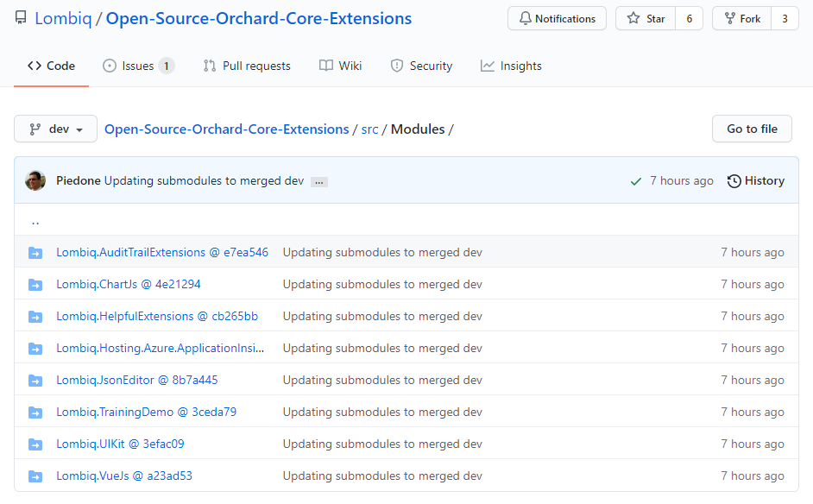This screenshot has height=504, width=813.
Task: Switch to the Code tab
Action: click(x=51, y=66)
